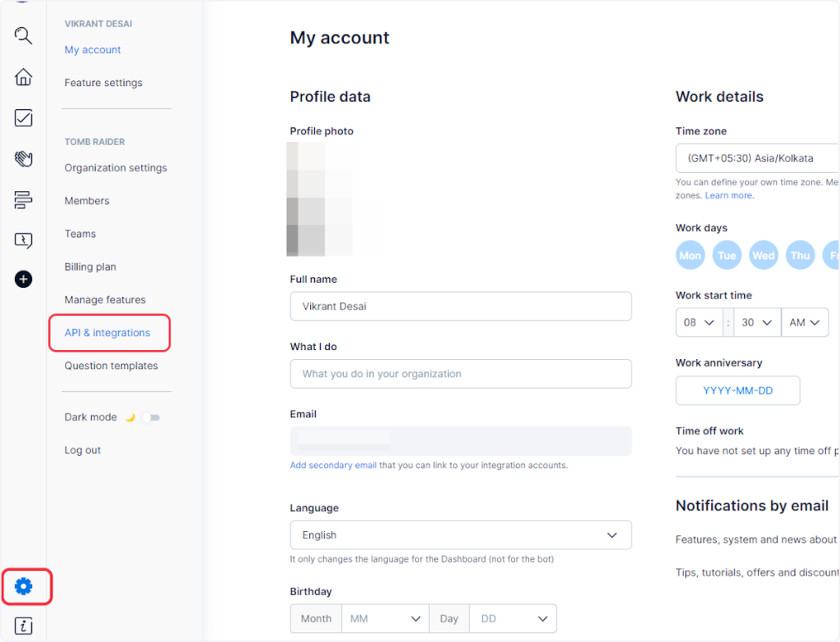Toggle Dark mode switch
Viewport: 840px width, 642px height.
point(150,417)
